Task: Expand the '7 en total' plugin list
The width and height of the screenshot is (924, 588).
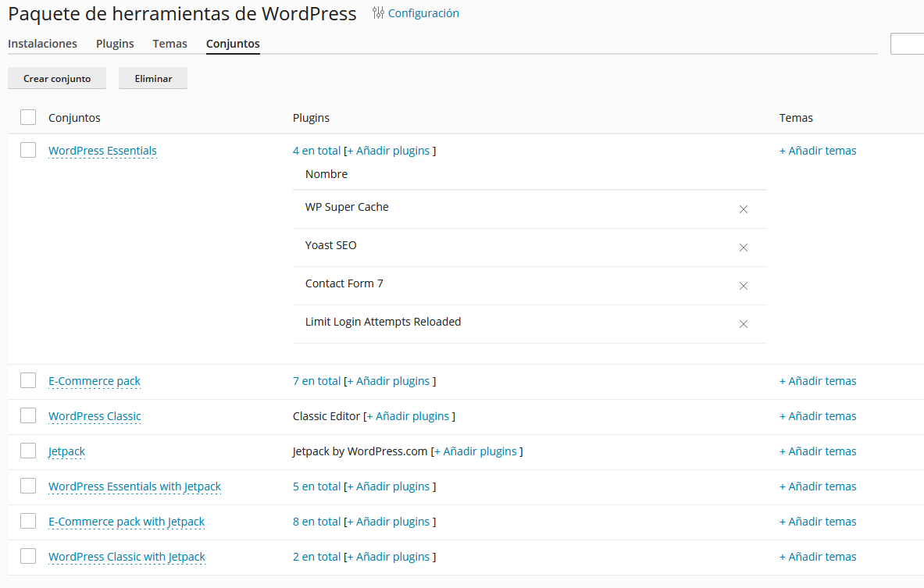Action: 316,381
